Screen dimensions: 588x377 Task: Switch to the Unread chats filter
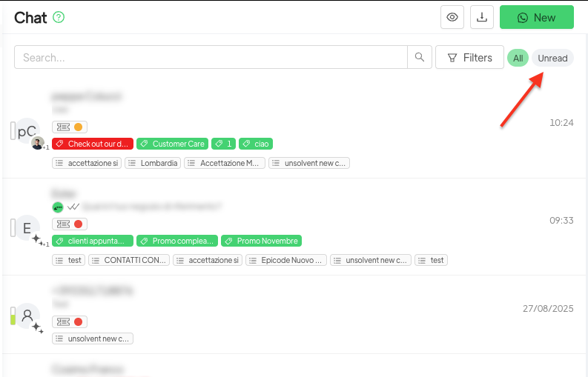552,58
